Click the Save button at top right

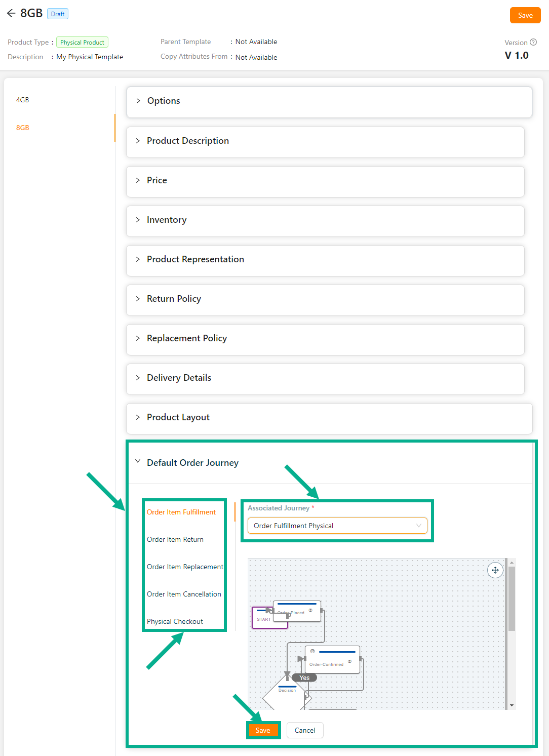point(525,15)
